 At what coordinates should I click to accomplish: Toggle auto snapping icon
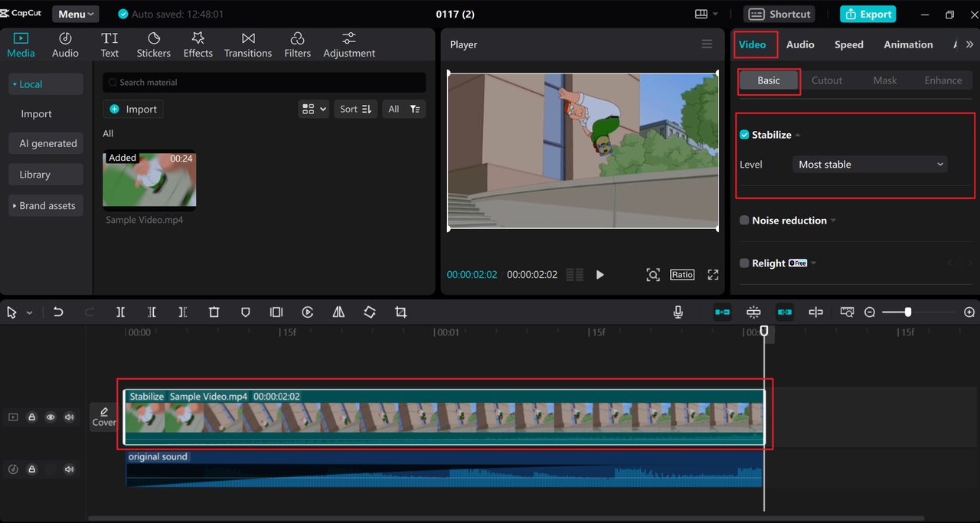point(753,312)
